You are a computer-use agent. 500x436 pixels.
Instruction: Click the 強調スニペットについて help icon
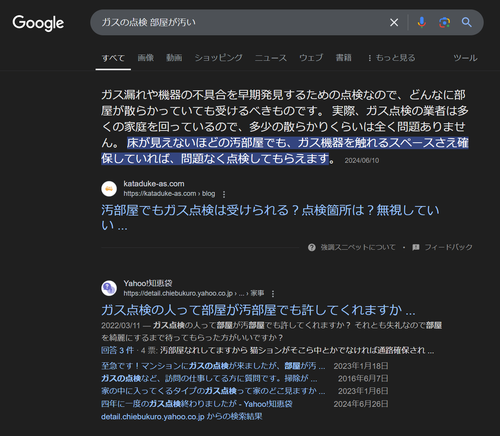click(x=311, y=247)
